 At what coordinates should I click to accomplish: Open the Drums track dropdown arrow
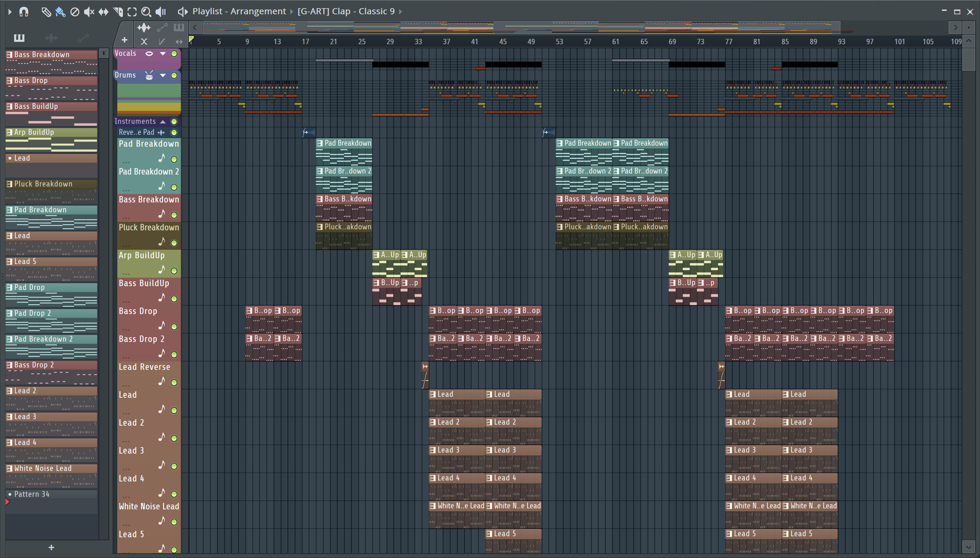coord(163,76)
